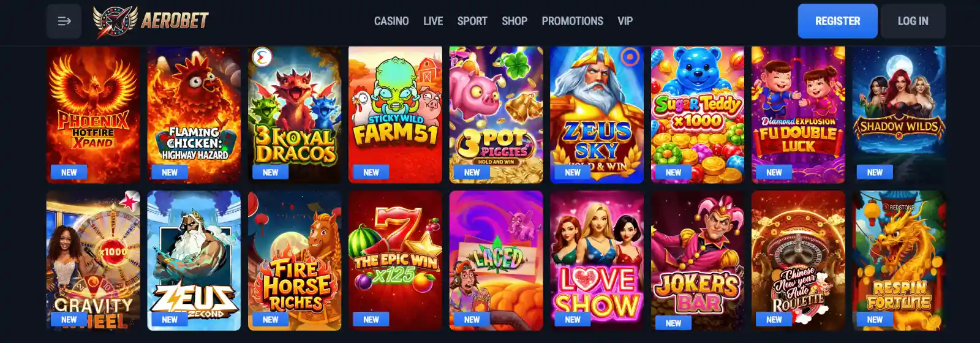The height and width of the screenshot is (343, 980).
Task: Click the Aerobet logo
Action: point(151,21)
